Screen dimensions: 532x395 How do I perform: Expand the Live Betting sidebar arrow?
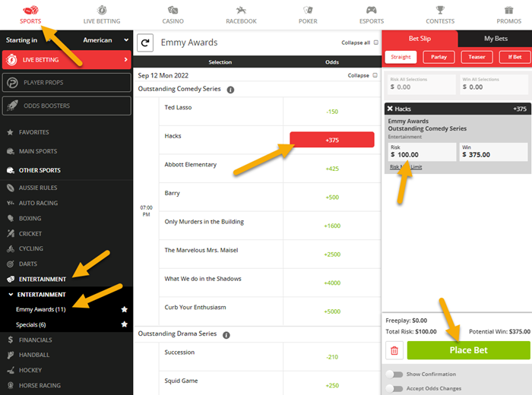coord(125,59)
